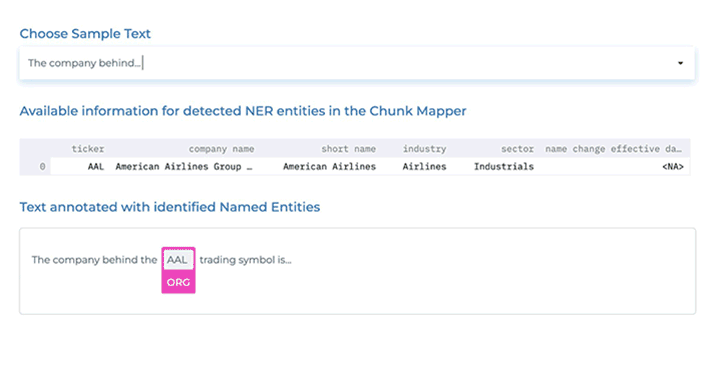Click 'Text annotated with identified Named Entities' heading
This screenshot has width=710, height=391.
(x=170, y=207)
